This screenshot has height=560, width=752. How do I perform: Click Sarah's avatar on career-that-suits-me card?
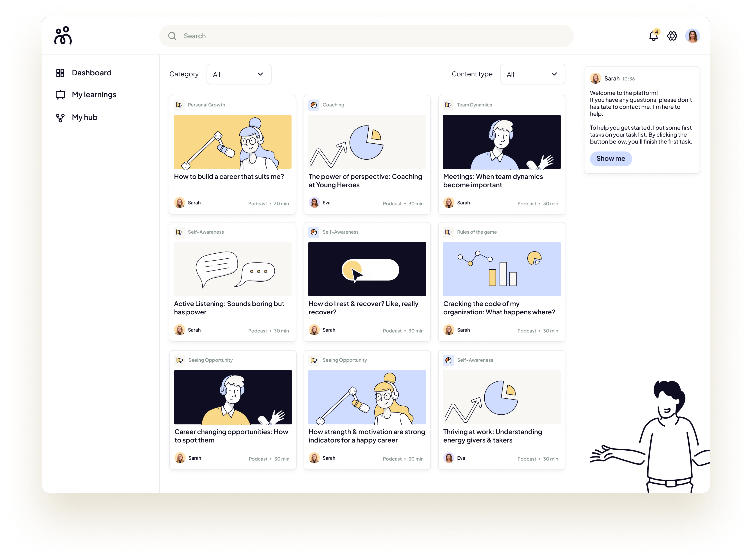(x=179, y=203)
